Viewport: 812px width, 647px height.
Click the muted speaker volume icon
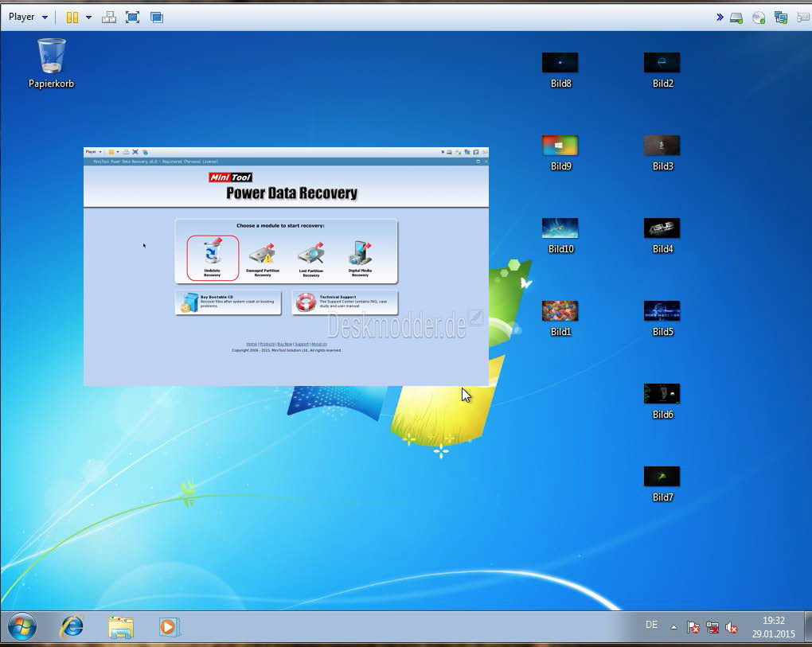(x=732, y=627)
